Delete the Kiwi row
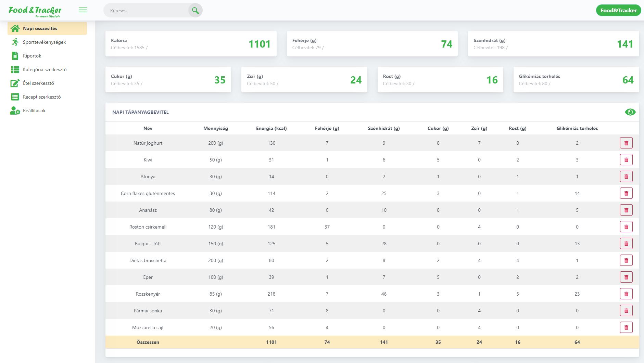This screenshot has height=363, width=644. point(626,160)
